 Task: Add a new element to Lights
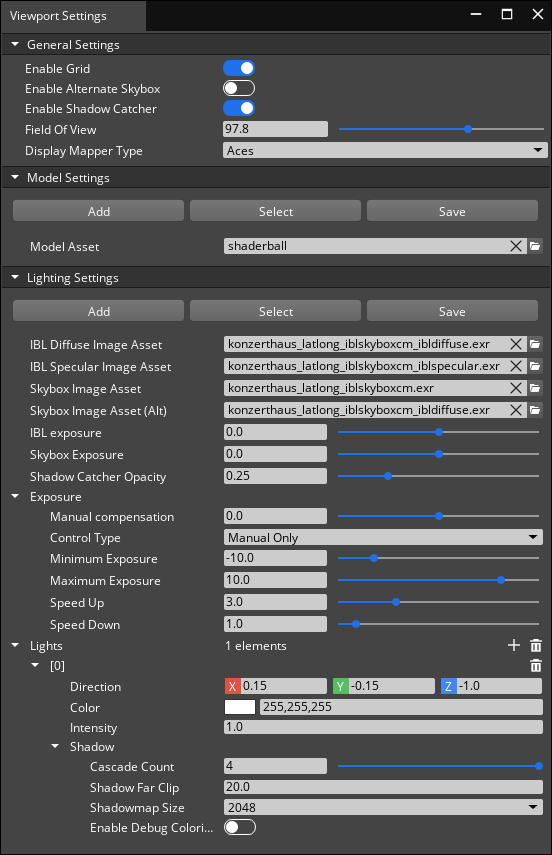[x=514, y=645]
